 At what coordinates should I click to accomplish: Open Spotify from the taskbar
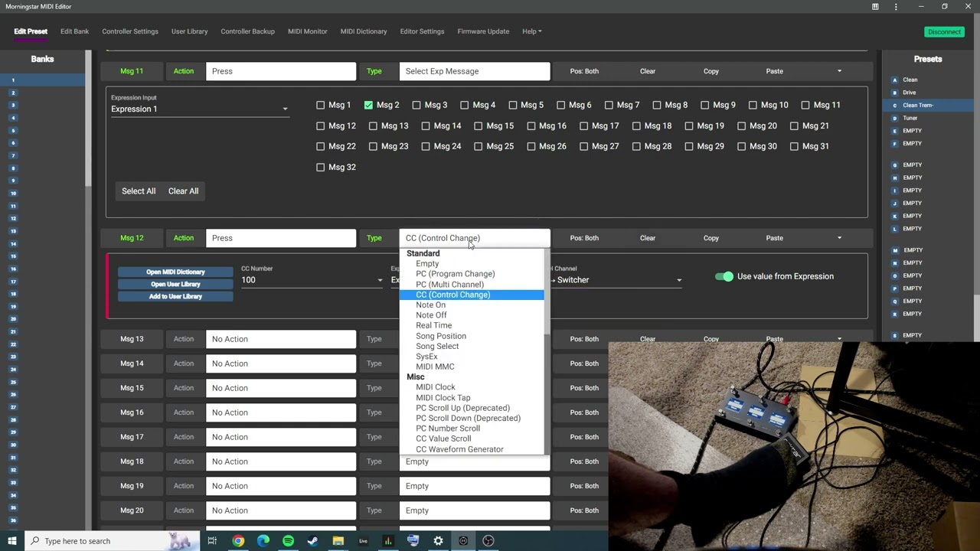[288, 541]
